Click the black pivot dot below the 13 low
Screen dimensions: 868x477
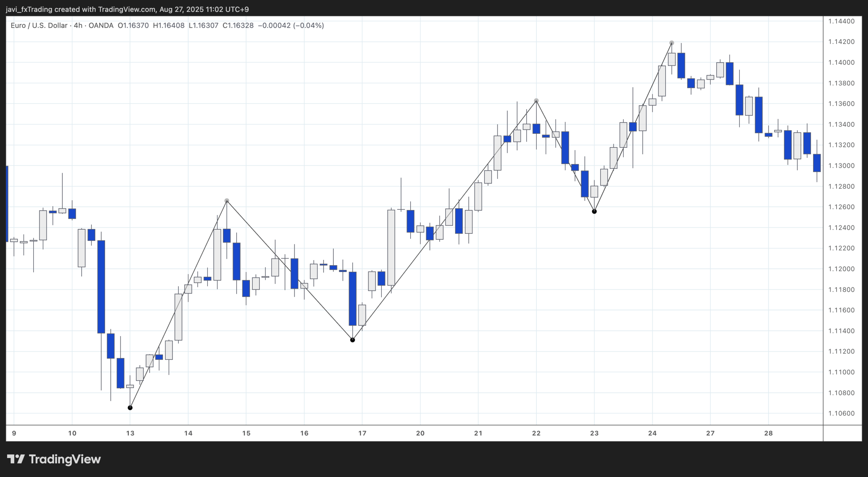coord(130,408)
